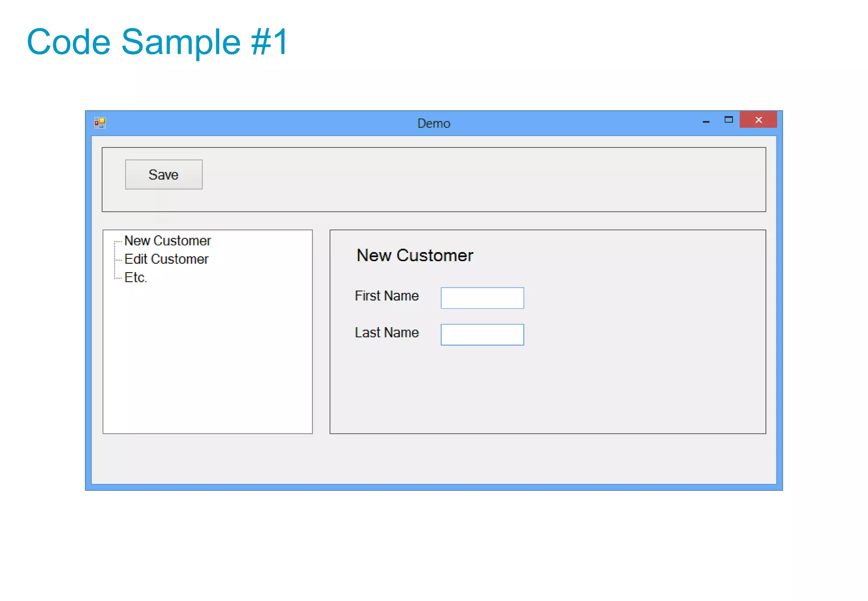Viewport: 868px width, 601px height.
Task: Click the Last Name label
Action: coord(387,333)
